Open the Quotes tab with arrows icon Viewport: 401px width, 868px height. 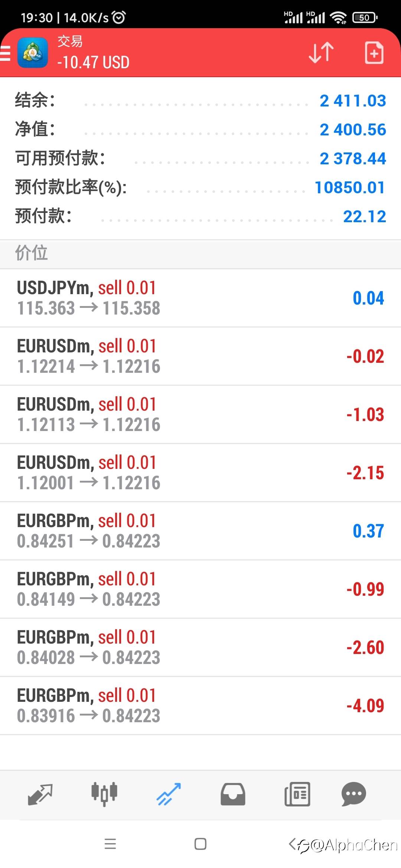pyautogui.click(x=40, y=794)
